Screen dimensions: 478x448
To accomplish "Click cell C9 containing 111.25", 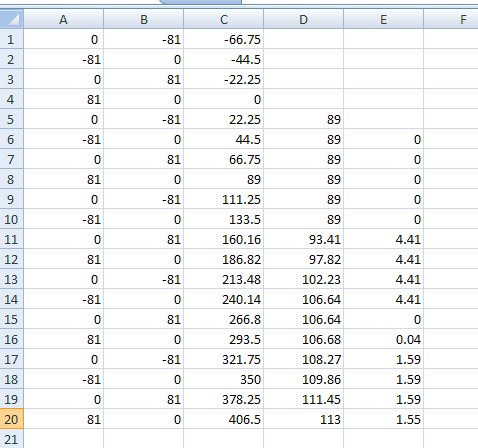I will [x=223, y=199].
